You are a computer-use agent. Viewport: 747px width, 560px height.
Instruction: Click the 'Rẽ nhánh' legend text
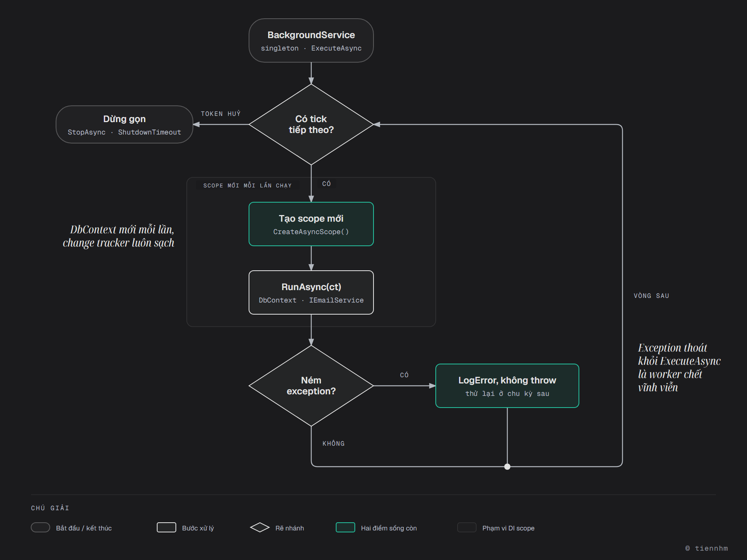[x=290, y=528]
